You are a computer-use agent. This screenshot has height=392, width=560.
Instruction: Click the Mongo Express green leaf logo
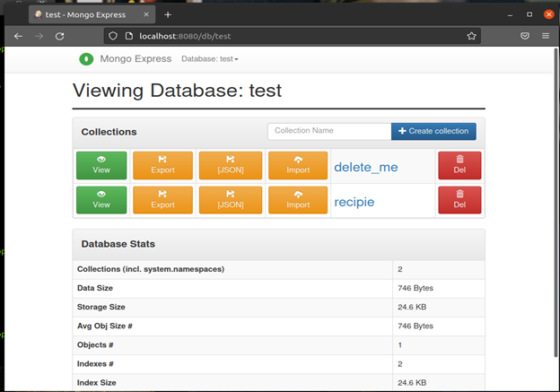click(x=86, y=59)
